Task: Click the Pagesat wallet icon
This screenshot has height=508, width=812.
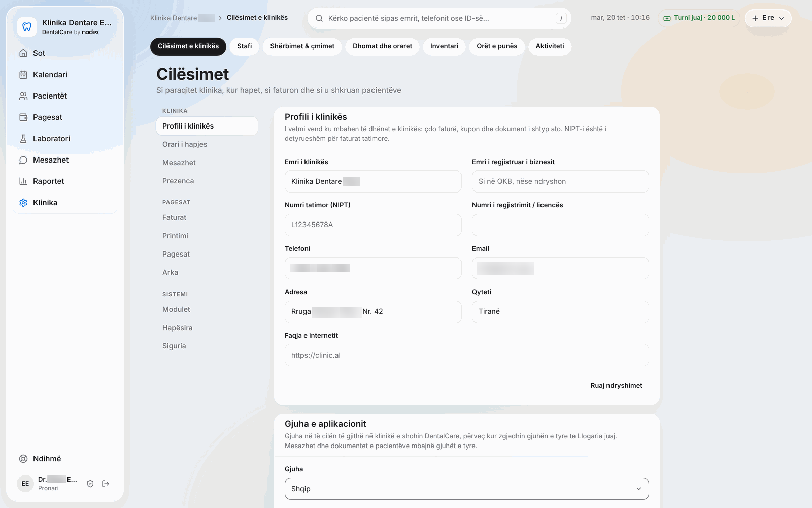Action: [x=23, y=117]
